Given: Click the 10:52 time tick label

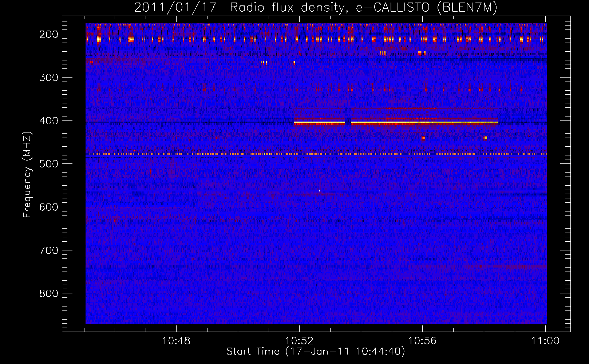Looking at the screenshot, I should (x=299, y=341).
